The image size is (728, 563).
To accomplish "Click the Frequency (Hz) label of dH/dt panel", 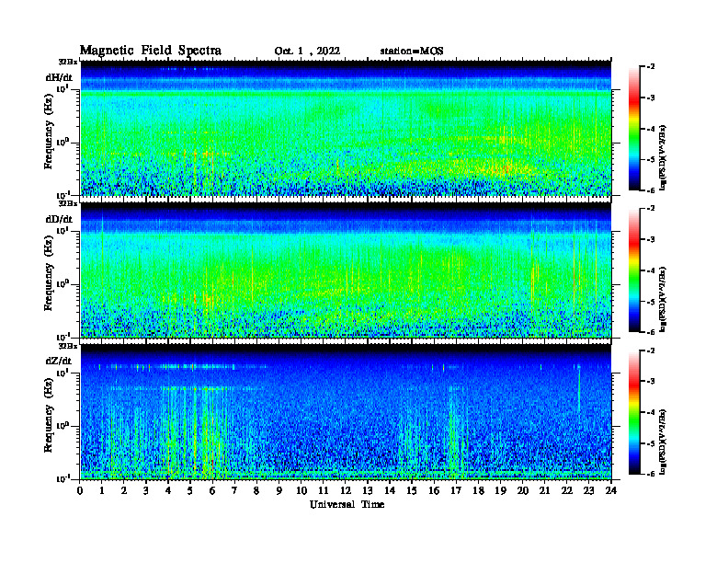I will tap(49, 133).
